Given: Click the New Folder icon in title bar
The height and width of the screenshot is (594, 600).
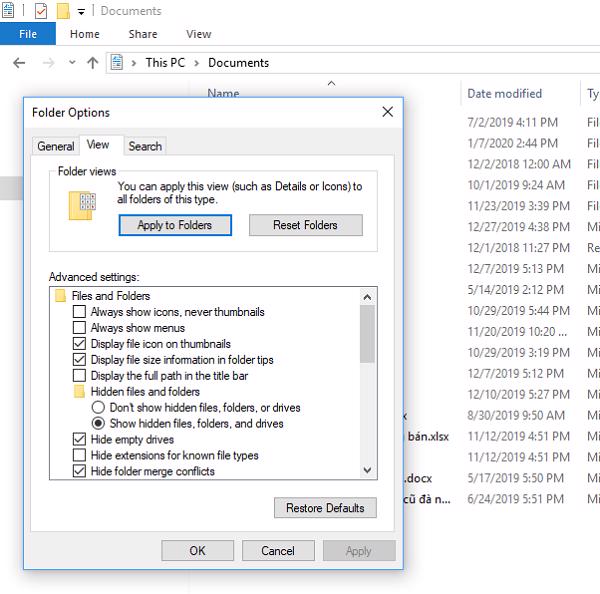Looking at the screenshot, I should coord(63,11).
